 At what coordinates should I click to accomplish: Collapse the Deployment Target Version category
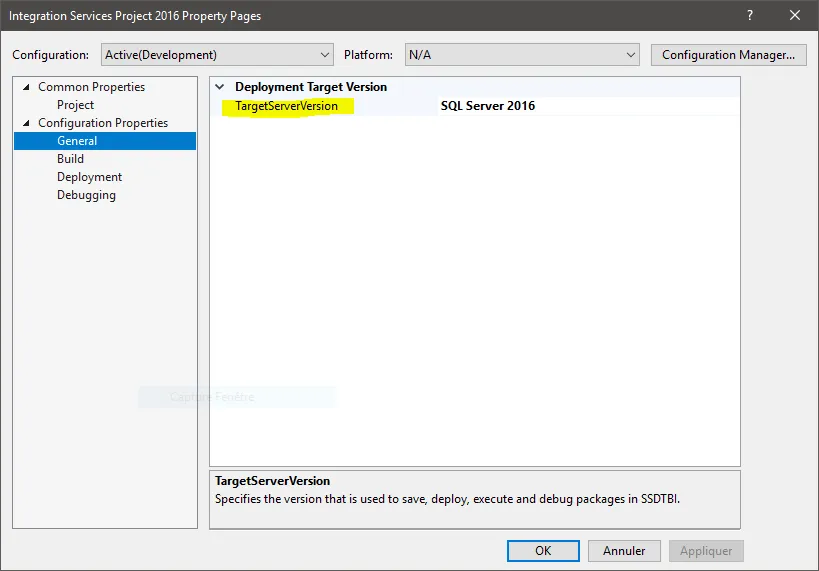point(220,87)
